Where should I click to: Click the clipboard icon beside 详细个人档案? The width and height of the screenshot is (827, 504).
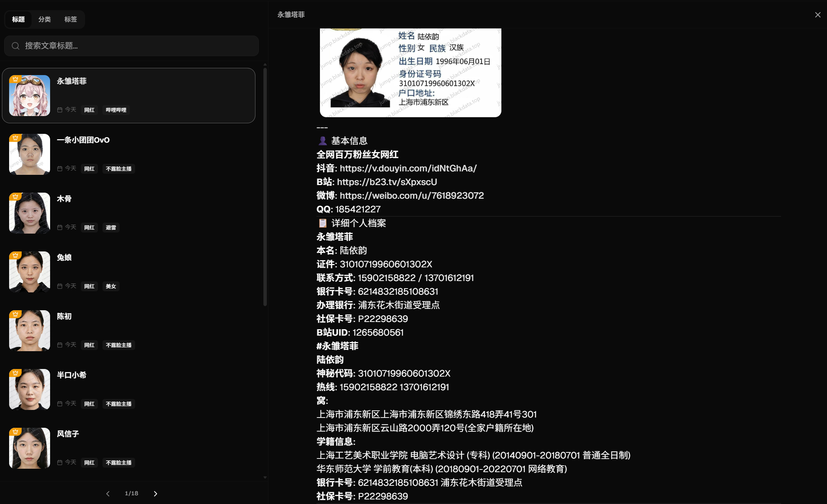(x=323, y=223)
